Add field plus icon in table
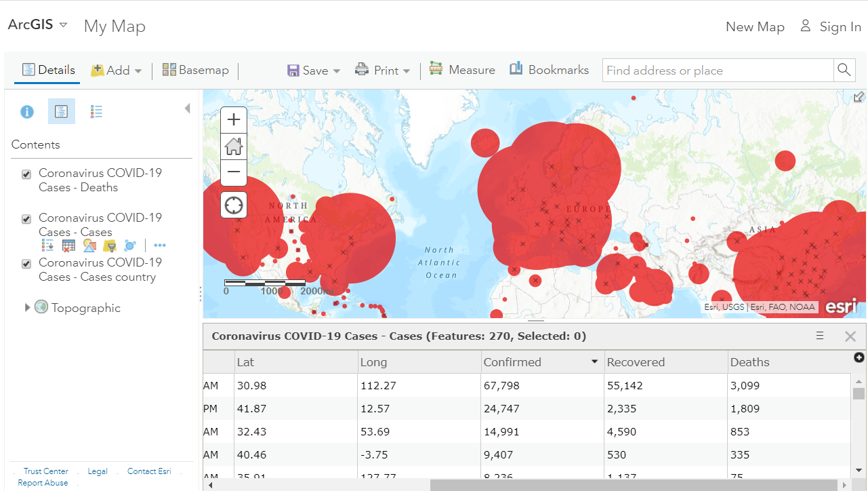Viewport: 868px width, 491px height. [859, 357]
